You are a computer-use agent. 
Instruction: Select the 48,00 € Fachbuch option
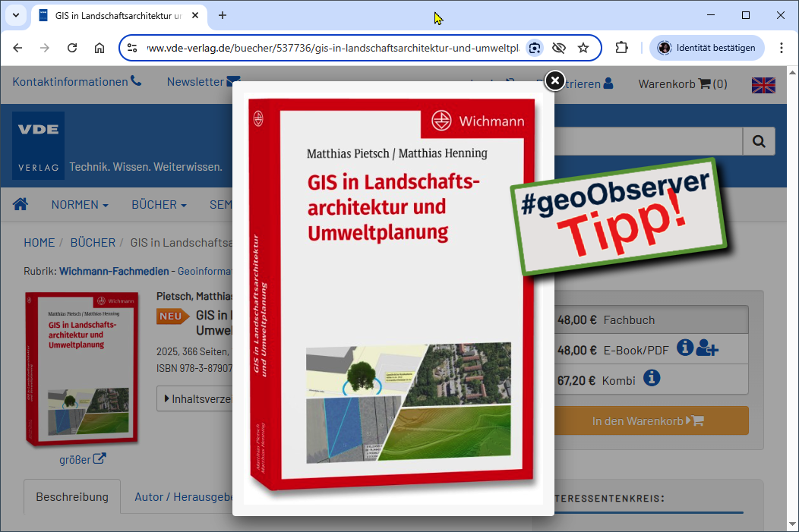click(x=651, y=320)
